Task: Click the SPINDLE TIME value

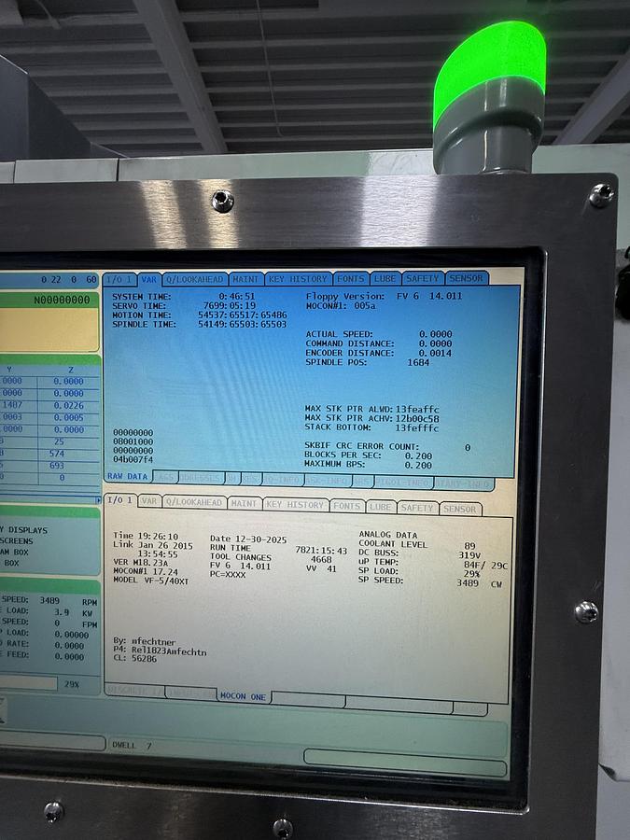Action: tap(242, 324)
